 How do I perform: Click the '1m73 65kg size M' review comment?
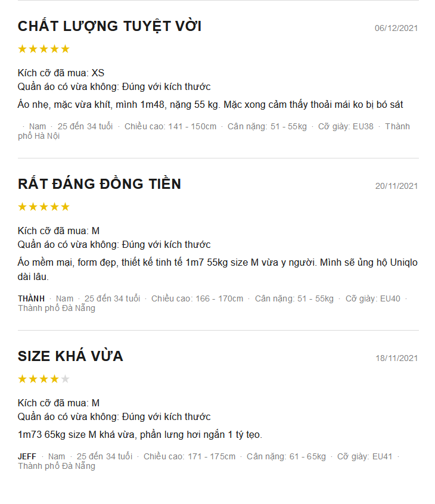click(140, 434)
